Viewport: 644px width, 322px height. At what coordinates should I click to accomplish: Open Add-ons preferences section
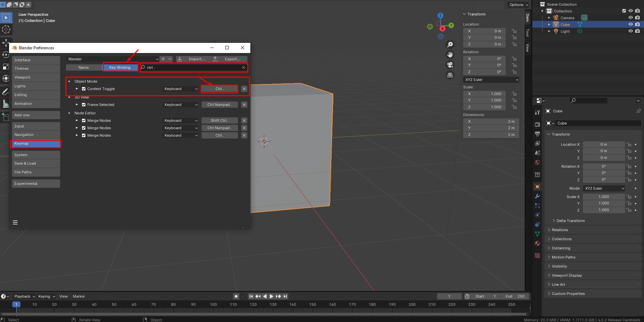[x=36, y=115]
